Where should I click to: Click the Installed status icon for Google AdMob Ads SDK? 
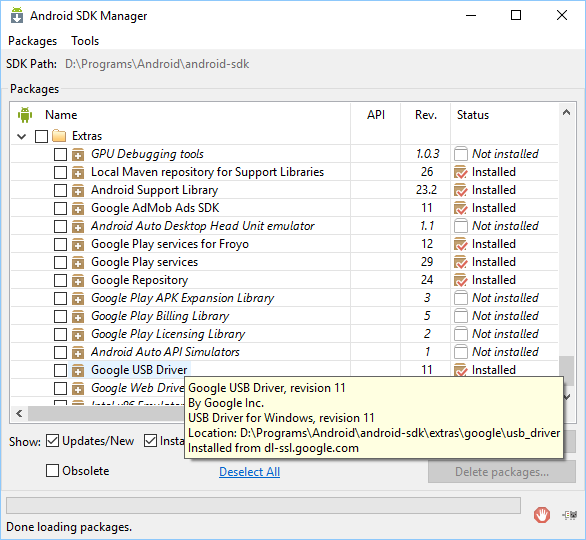[x=460, y=208]
